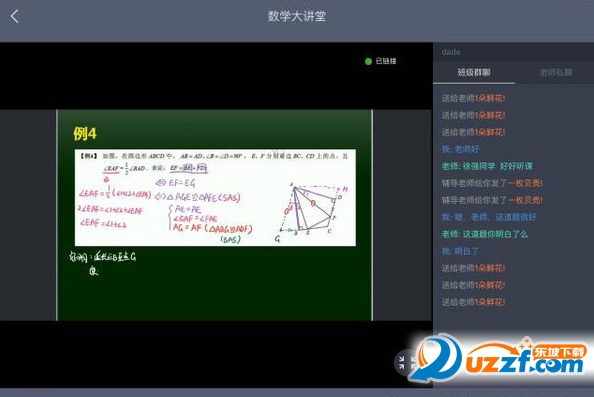This screenshot has height=397, width=594.
Task: Click message 我: 嗯,老师,这道题很好
Action: click(489, 217)
